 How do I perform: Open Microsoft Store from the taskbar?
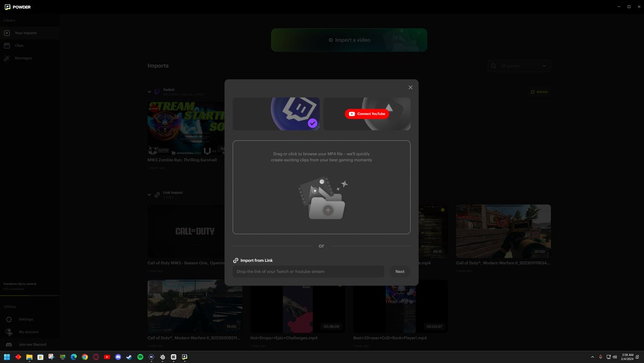coord(40,357)
